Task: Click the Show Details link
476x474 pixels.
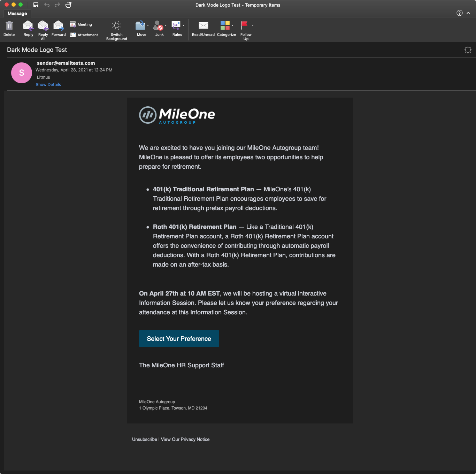Action: coord(48,85)
